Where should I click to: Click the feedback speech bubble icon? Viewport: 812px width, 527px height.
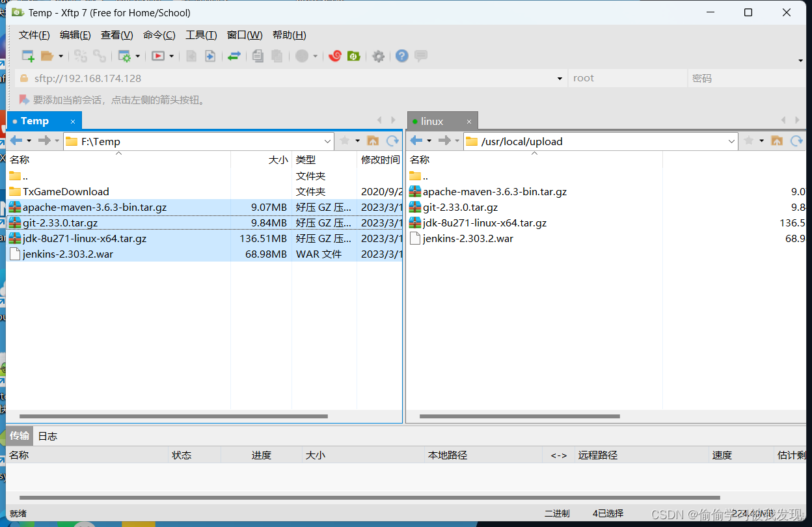[421, 56]
